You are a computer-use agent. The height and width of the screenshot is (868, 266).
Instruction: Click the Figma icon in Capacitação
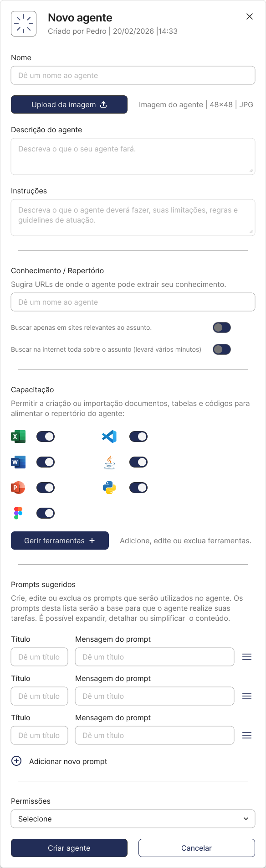[x=18, y=513]
